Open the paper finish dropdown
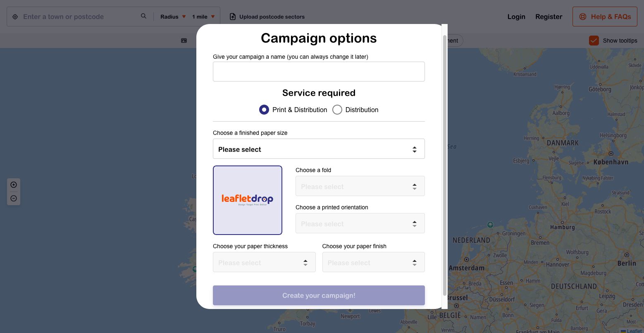This screenshot has width=644, height=333. coord(373,262)
